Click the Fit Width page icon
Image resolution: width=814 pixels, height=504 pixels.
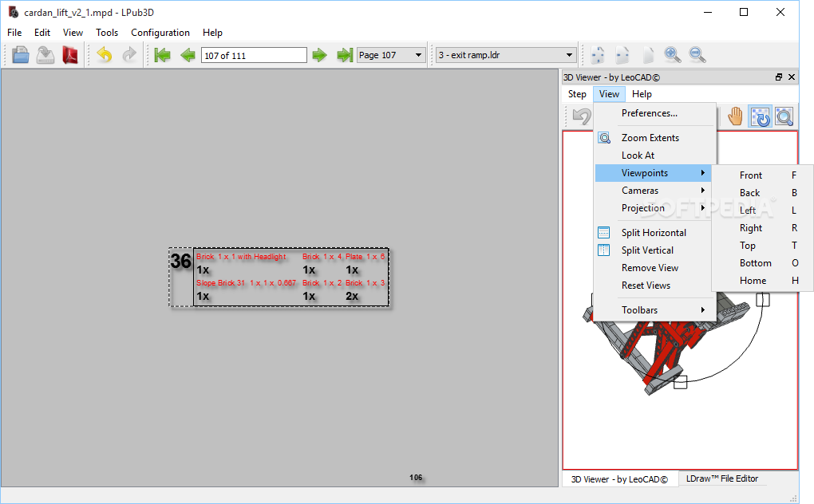point(622,55)
